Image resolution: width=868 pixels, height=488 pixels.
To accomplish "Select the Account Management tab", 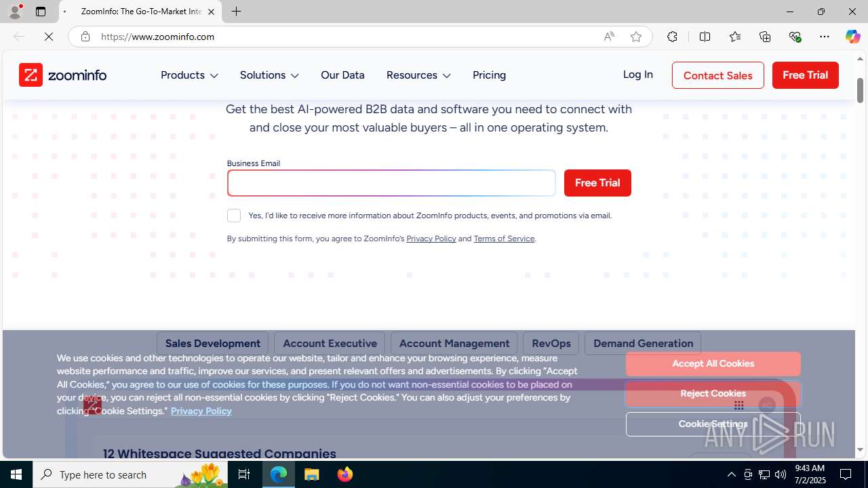I will (454, 344).
